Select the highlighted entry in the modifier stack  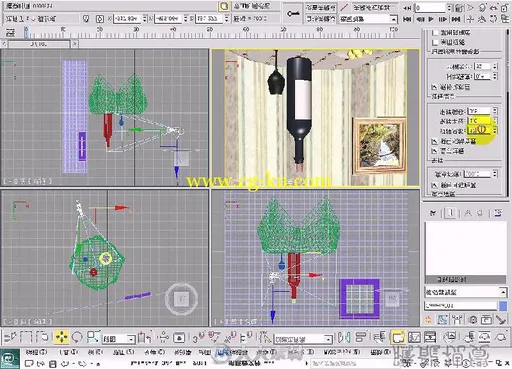(x=466, y=279)
